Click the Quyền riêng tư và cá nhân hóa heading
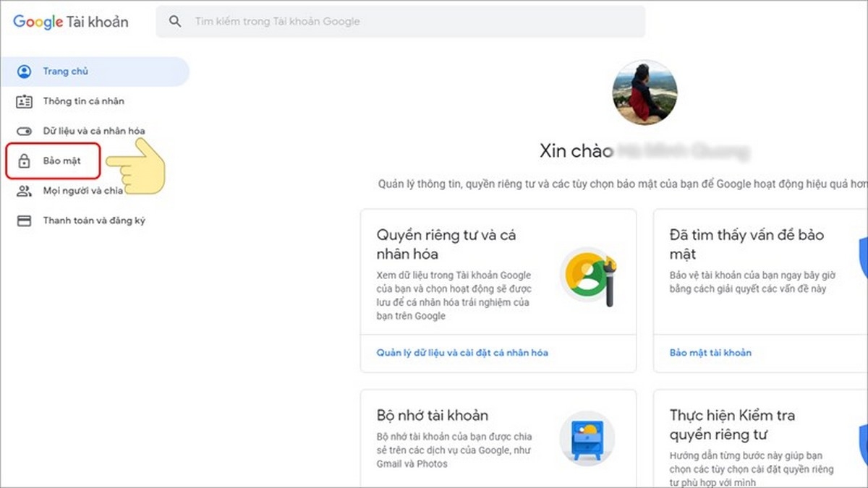868x488 pixels. (446, 244)
